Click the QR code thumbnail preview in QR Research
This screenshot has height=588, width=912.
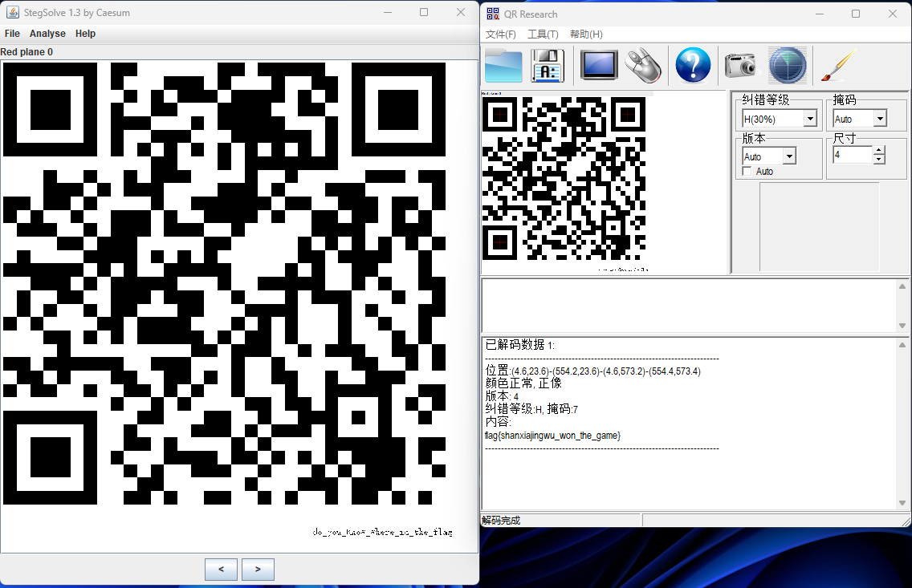564,178
